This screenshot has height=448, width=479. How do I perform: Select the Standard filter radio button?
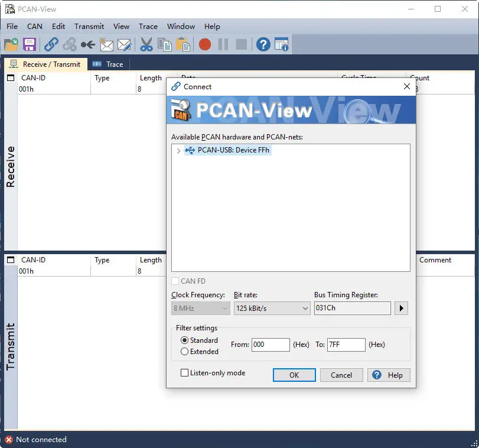pos(184,340)
